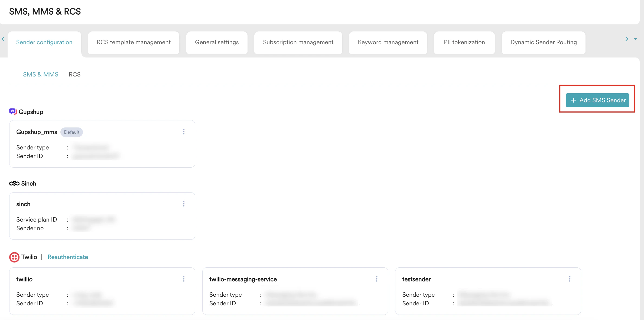
Task: Open the twillio card options menu
Action: click(x=184, y=279)
